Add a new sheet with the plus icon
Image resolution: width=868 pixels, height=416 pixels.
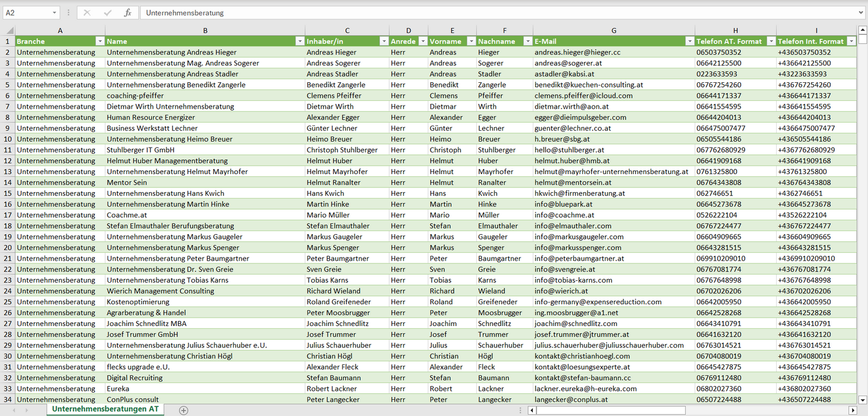click(184, 411)
